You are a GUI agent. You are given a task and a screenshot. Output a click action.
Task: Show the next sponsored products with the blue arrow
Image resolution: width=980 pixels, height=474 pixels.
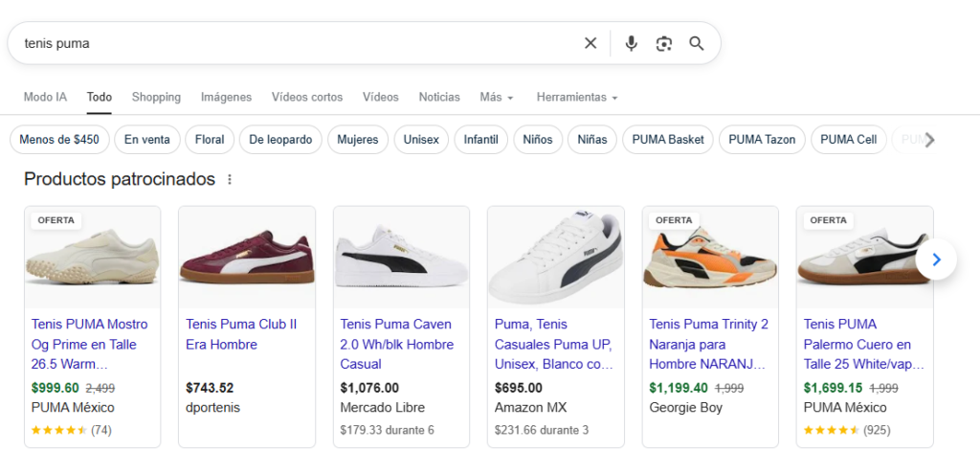click(936, 259)
